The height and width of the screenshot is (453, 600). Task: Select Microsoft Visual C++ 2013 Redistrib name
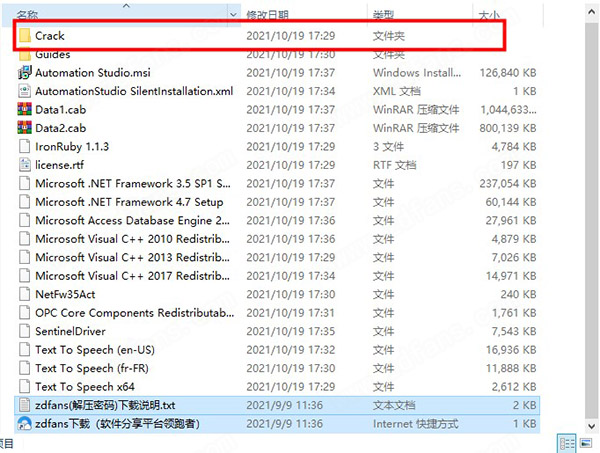pyautogui.click(x=132, y=257)
